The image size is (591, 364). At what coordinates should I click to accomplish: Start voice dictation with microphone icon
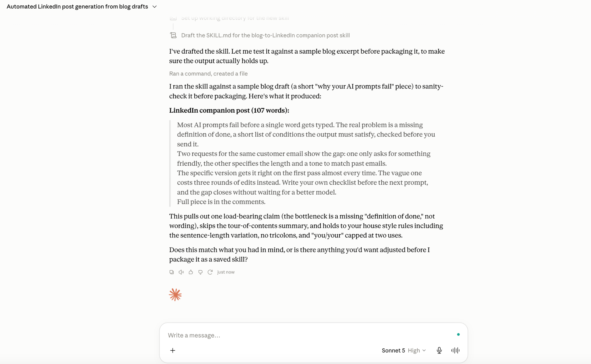pos(439,350)
